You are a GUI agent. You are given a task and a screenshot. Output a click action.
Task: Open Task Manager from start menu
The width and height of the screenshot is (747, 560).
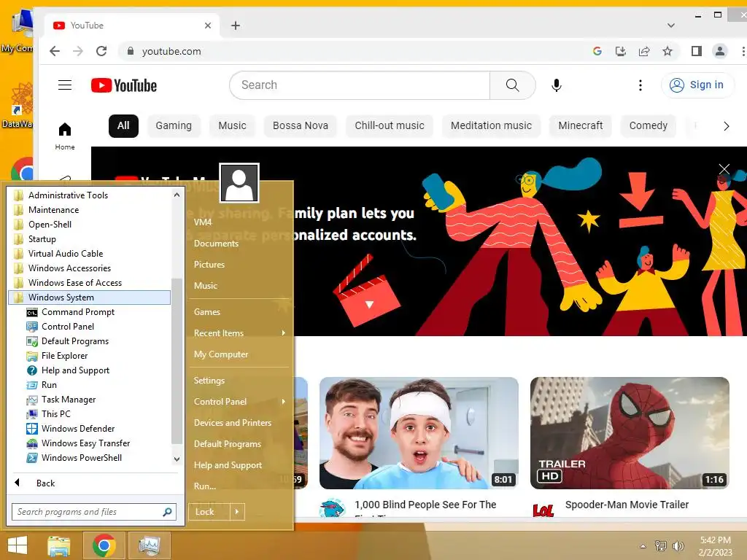click(x=68, y=400)
